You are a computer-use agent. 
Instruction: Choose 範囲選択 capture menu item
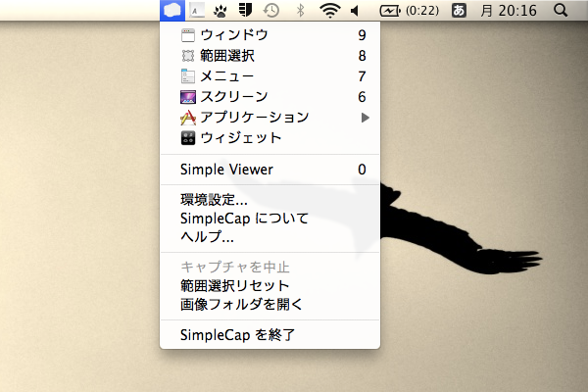tap(270, 56)
